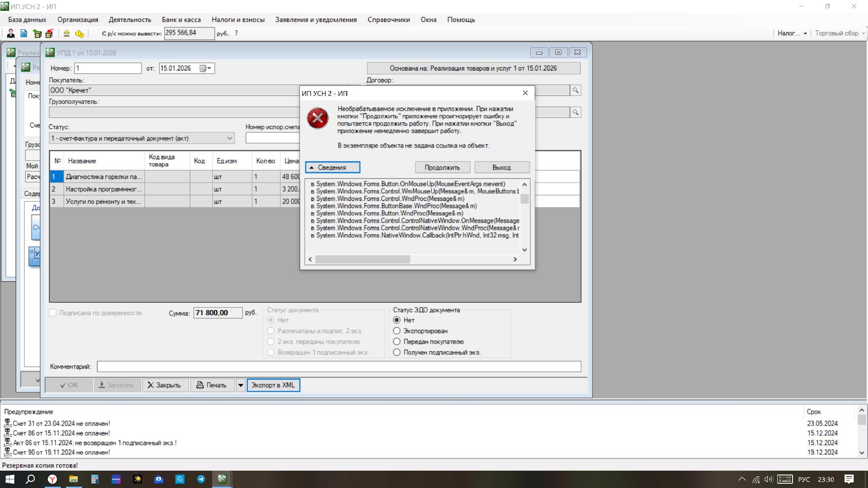Click the person (counterparties) toolbar icon
The image size is (868, 488).
click(11, 33)
